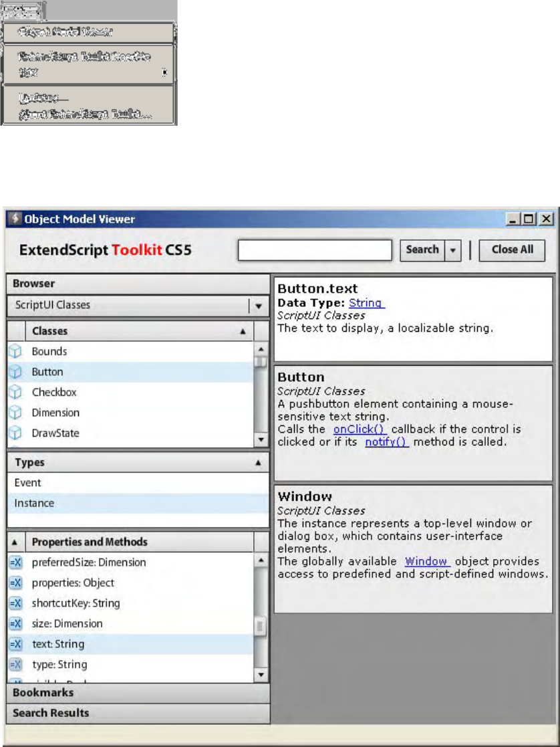Click the type: String property icon
This screenshot has height=747, width=560.
pos(15,665)
